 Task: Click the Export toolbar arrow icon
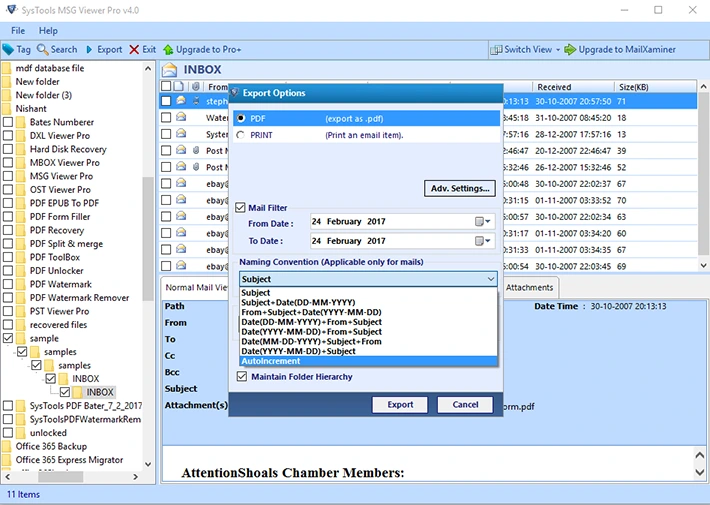tap(89, 49)
